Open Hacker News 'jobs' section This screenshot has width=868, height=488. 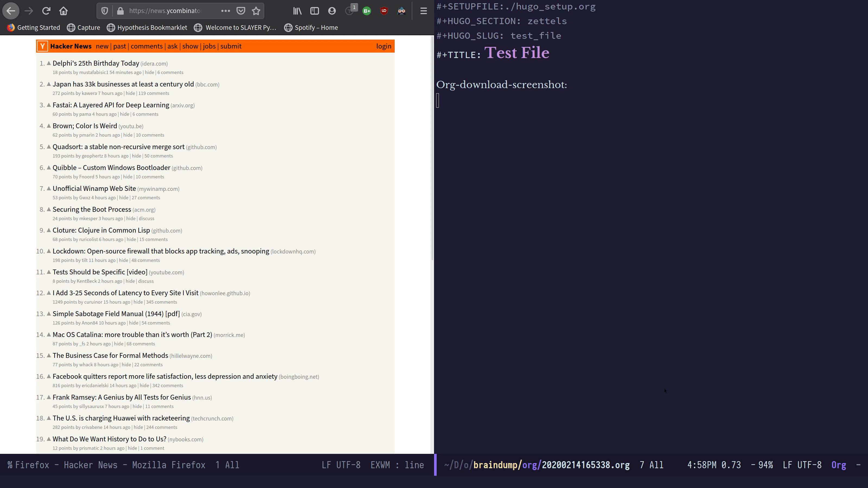coord(209,46)
